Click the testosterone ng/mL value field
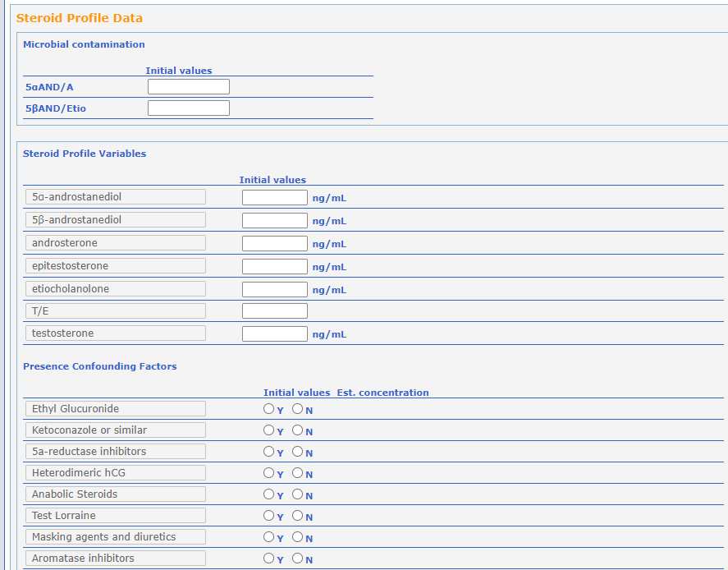Viewport: 728px width, 570px height. point(275,334)
